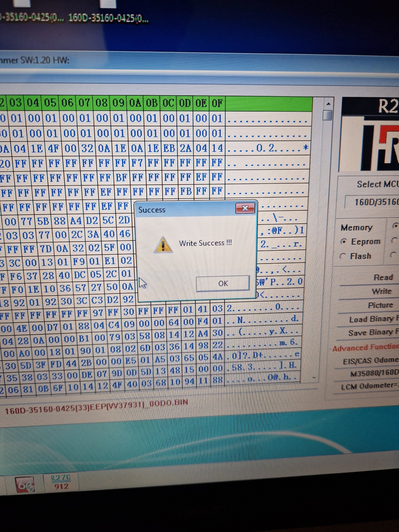399x532 pixels.
Task: Click hex cell F7 in fourth row
Action: [x=137, y=163]
